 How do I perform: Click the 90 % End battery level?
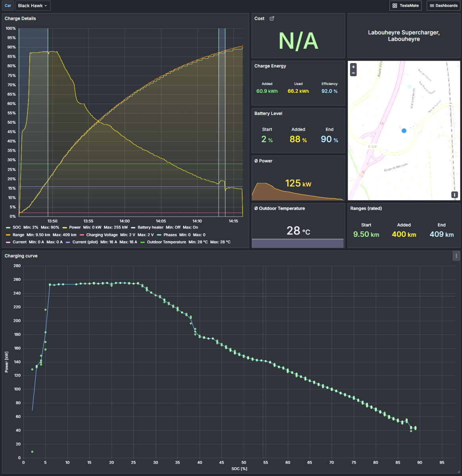[x=329, y=139]
